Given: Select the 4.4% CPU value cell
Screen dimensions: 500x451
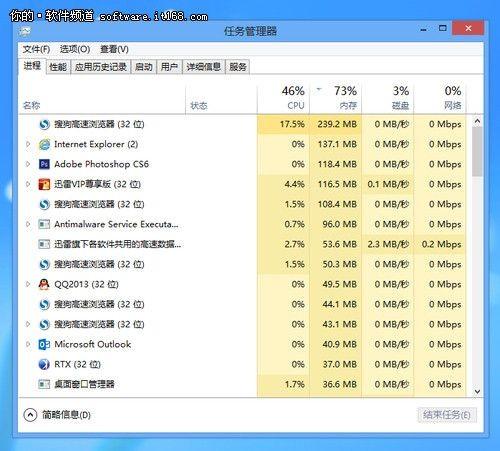Looking at the screenshot, I should pos(283,184).
